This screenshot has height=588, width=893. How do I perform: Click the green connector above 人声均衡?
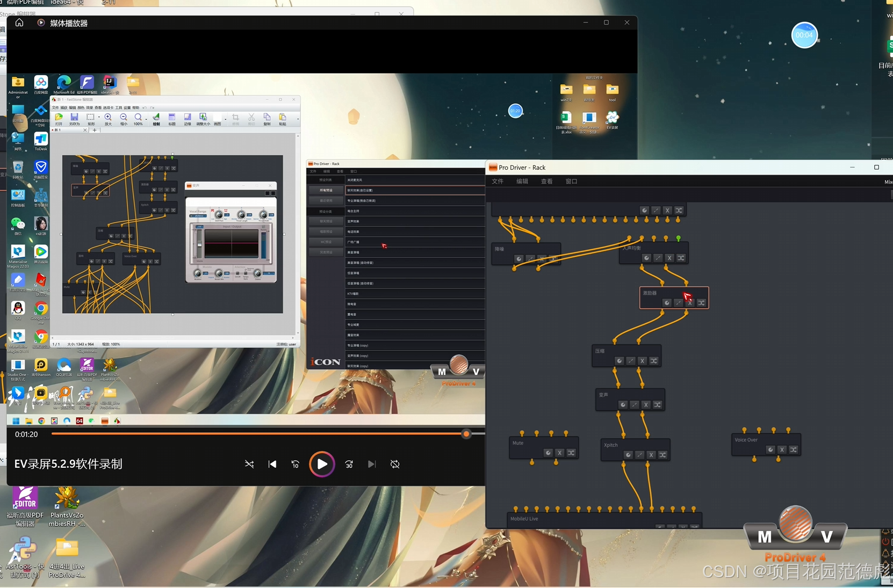[x=679, y=238]
